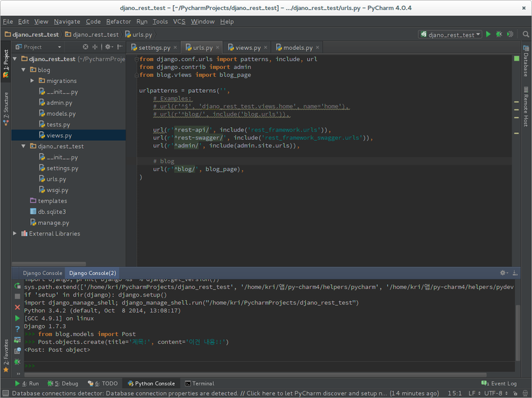The image size is (532, 398).
Task: Hide the Project tool window
Action: click(x=120, y=47)
